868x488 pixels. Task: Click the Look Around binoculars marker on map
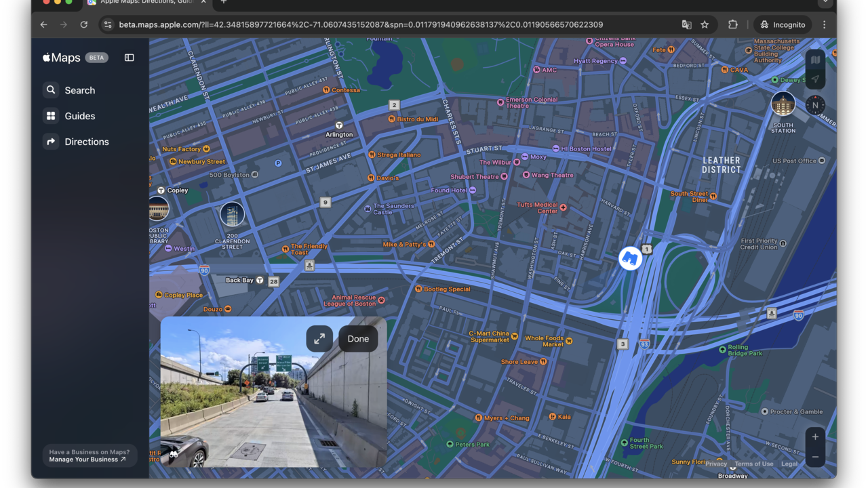point(631,258)
